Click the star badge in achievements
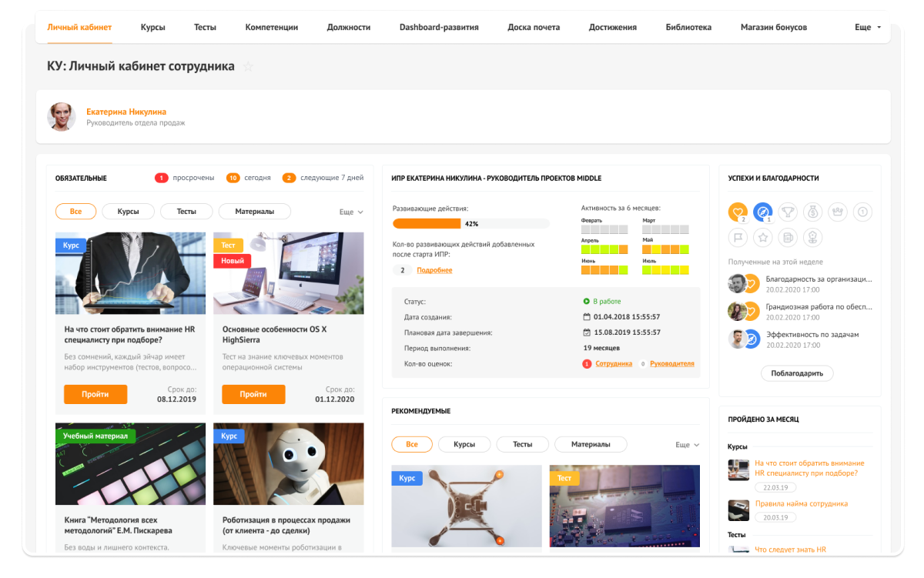This screenshot has width=924, height=578. click(762, 237)
